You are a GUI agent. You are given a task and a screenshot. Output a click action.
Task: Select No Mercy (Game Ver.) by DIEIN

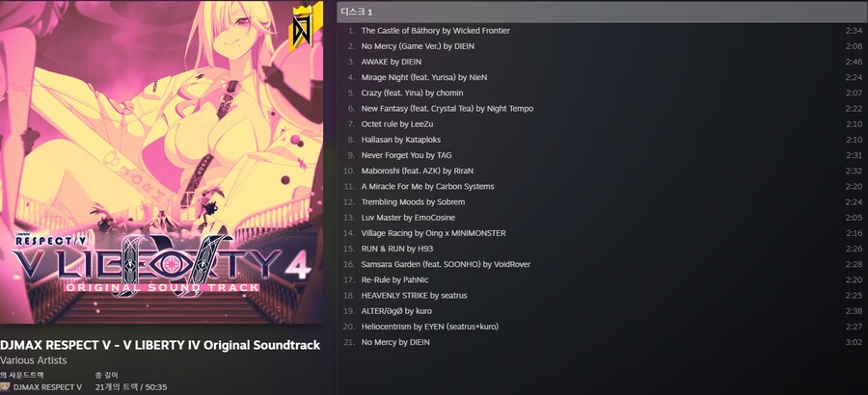pos(602,46)
